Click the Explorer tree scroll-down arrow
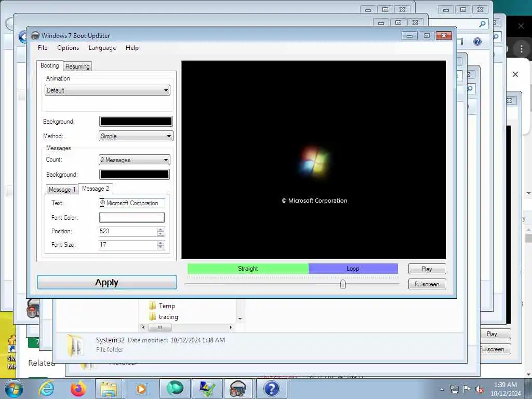 pos(240,319)
